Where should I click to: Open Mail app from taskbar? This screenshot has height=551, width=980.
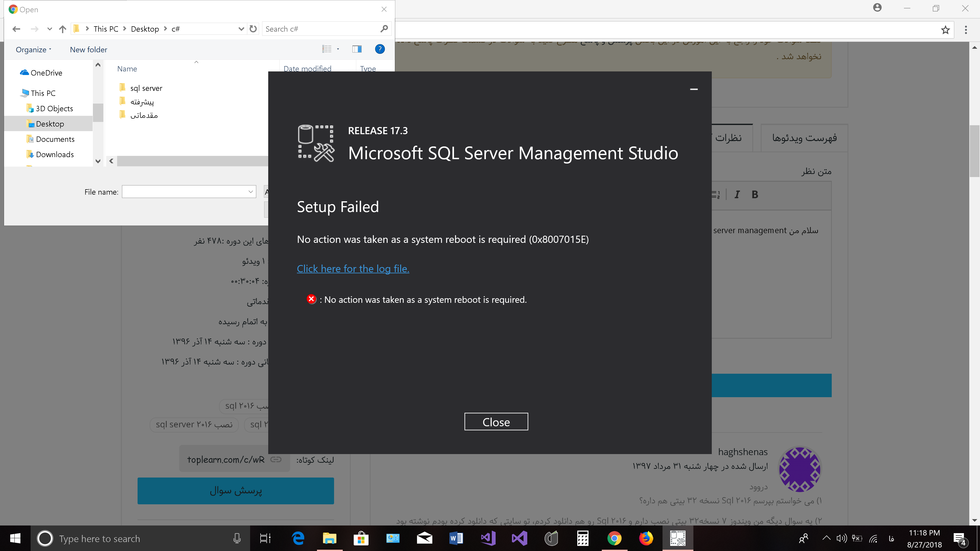(425, 539)
